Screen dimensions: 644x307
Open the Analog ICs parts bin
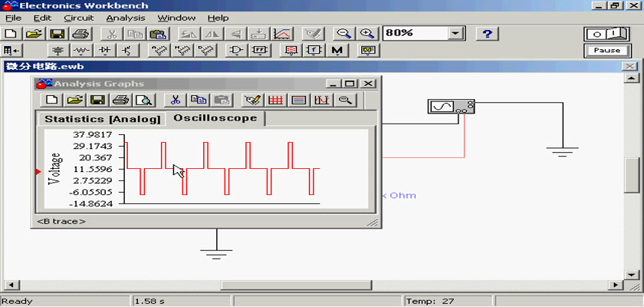pos(159,51)
